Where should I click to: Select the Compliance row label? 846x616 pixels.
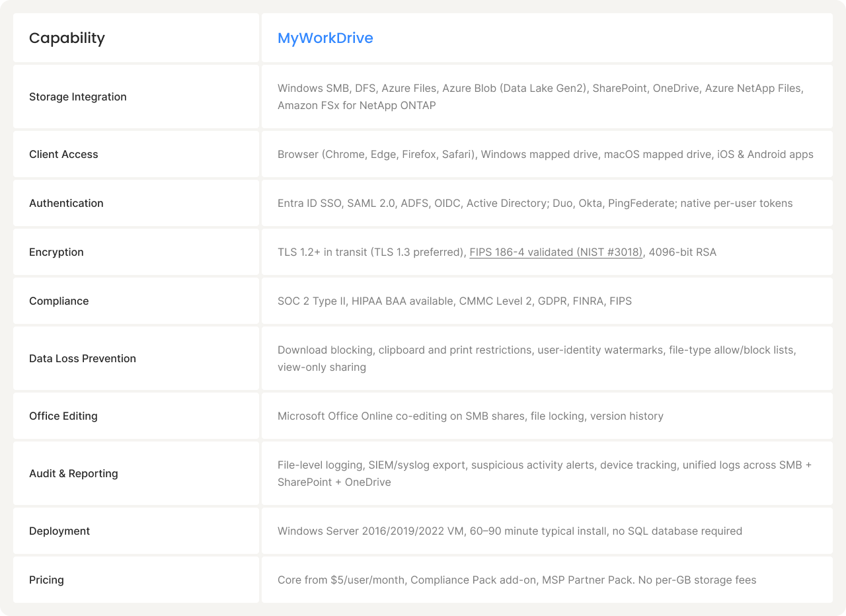pos(59,301)
